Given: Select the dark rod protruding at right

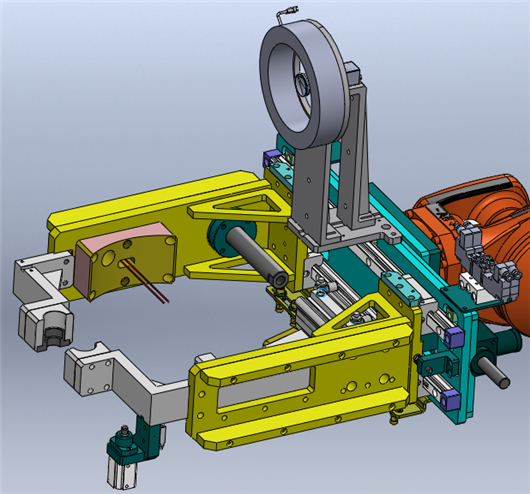Looking at the screenshot, I should tap(494, 373).
